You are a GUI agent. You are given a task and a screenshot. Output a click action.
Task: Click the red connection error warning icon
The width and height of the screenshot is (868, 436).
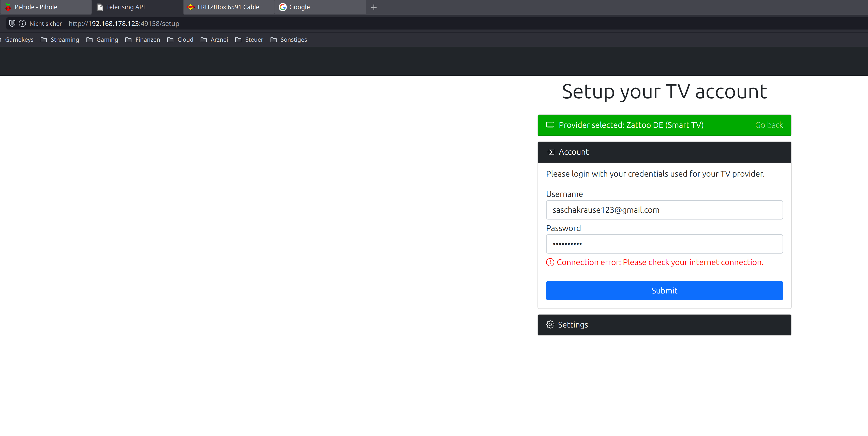550,263
